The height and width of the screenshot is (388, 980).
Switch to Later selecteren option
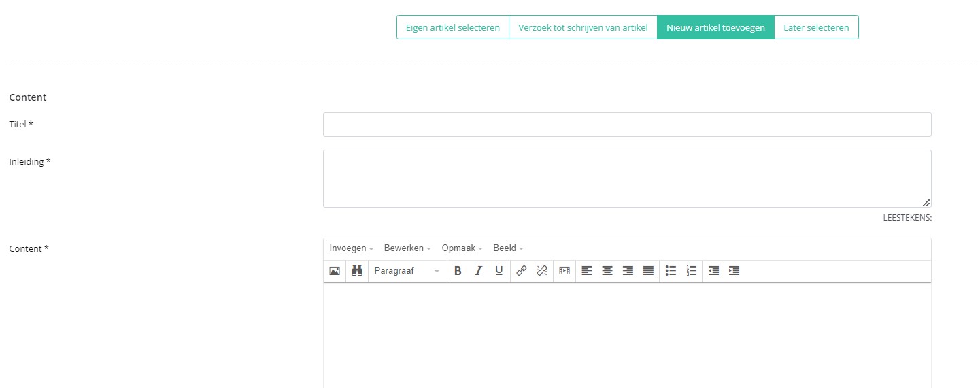816,27
